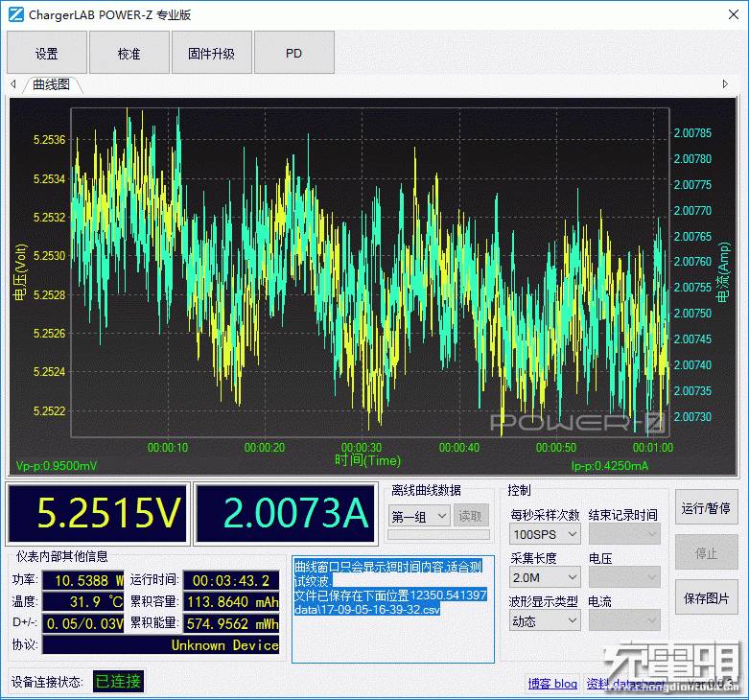Open the 博客 blog link
The height and width of the screenshot is (700, 749).
click(552, 684)
